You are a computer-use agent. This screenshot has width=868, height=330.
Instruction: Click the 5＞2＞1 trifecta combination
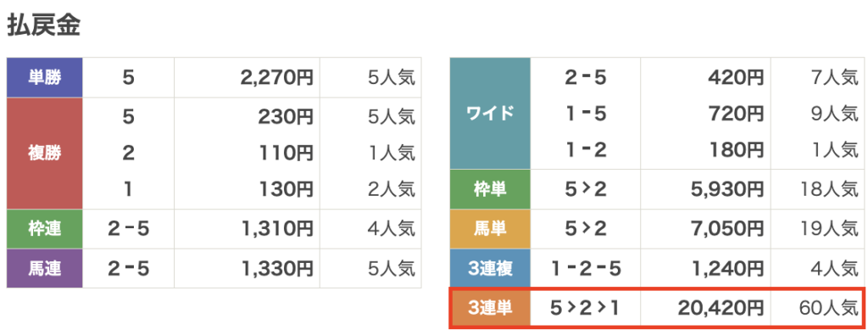click(586, 308)
